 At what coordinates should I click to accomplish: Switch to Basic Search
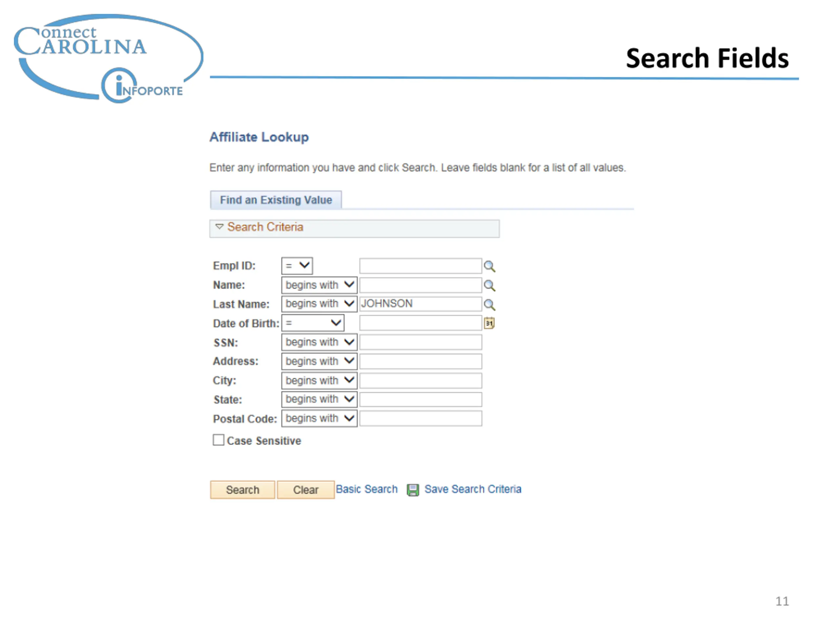coord(367,489)
